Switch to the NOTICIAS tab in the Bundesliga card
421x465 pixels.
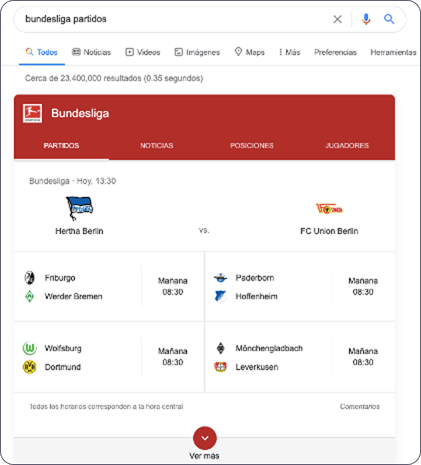pyautogui.click(x=157, y=146)
